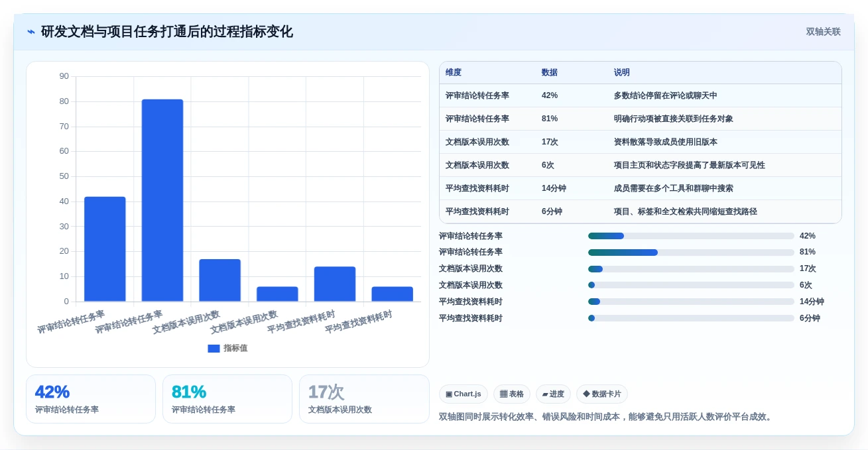Screen dimensions: 868x450
Task: Click the table cell 项目主页和状态字段提高了最新版本可见性
Action: (x=690, y=165)
